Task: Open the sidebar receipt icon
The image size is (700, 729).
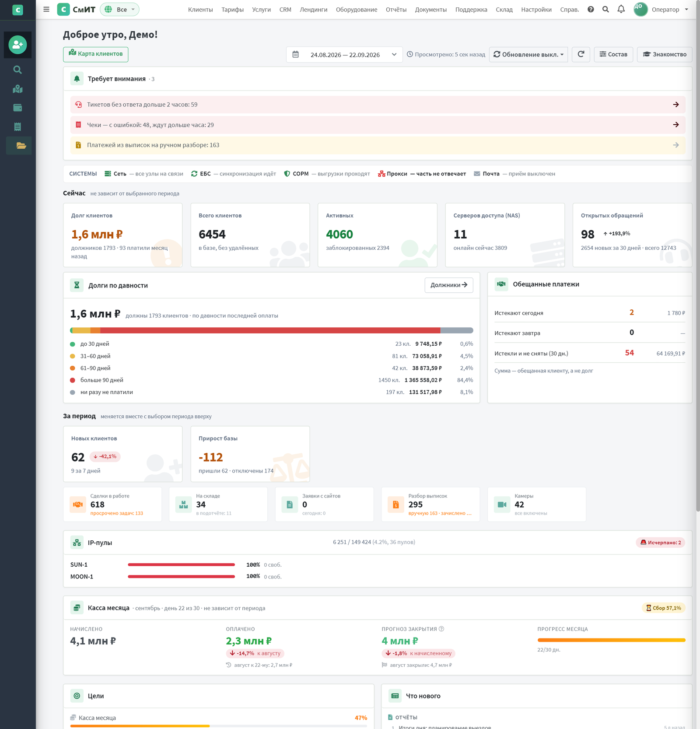Action: point(17,127)
